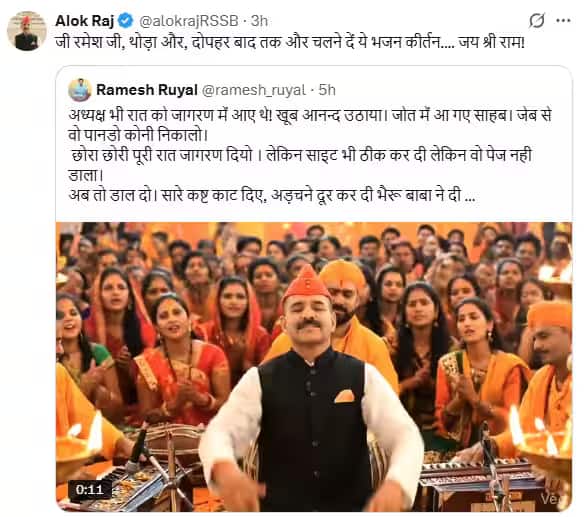Viewport: 586px width, 517px height.
Task: Click the "जय श्री राम!" phrase ending the reply
Action: [492, 42]
